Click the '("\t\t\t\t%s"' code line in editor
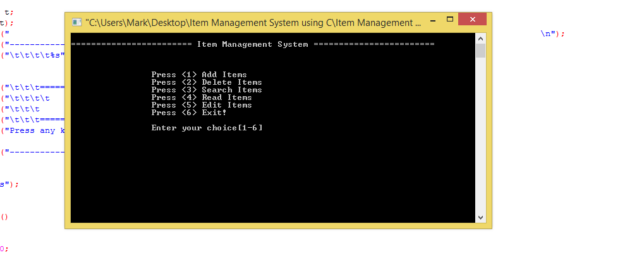 point(32,55)
